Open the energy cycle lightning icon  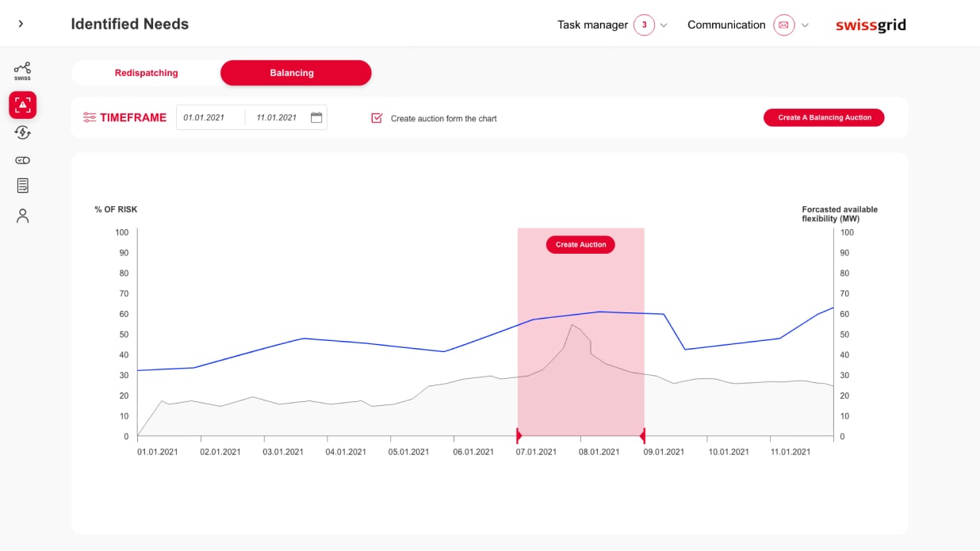pyautogui.click(x=22, y=132)
